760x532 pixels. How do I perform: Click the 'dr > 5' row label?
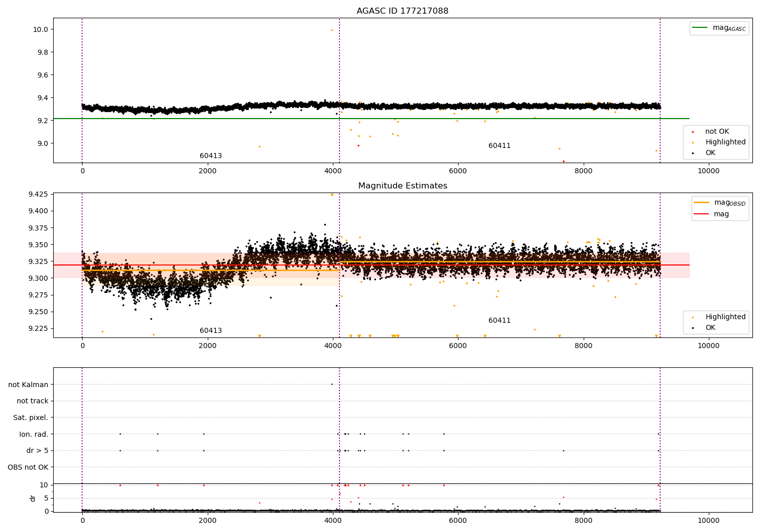click(37, 451)
